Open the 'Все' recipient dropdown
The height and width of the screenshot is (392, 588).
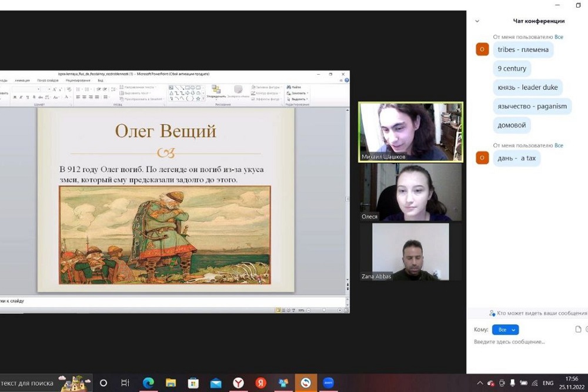505,330
